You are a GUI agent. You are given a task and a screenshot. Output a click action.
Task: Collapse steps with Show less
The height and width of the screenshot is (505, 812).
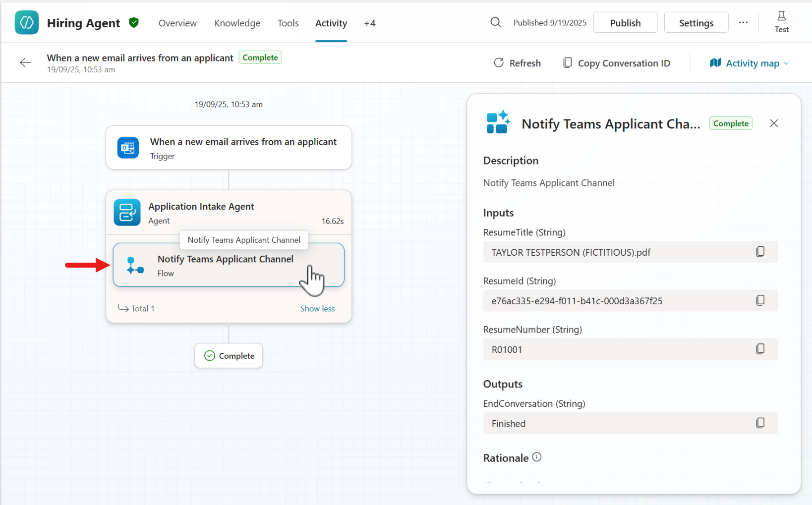click(x=317, y=308)
